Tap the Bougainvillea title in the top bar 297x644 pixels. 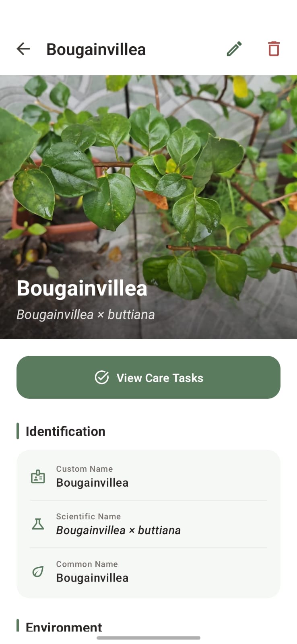point(96,50)
